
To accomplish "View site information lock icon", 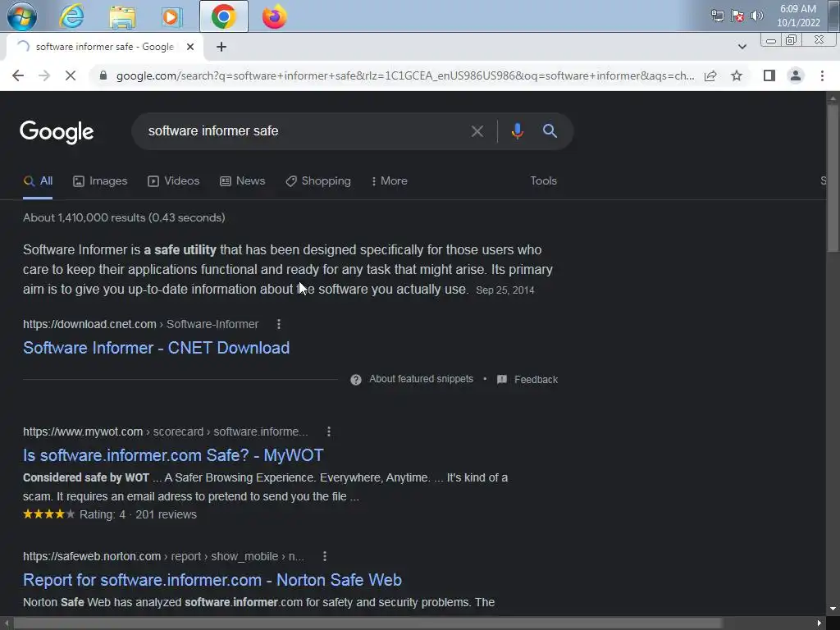I will pos(103,75).
